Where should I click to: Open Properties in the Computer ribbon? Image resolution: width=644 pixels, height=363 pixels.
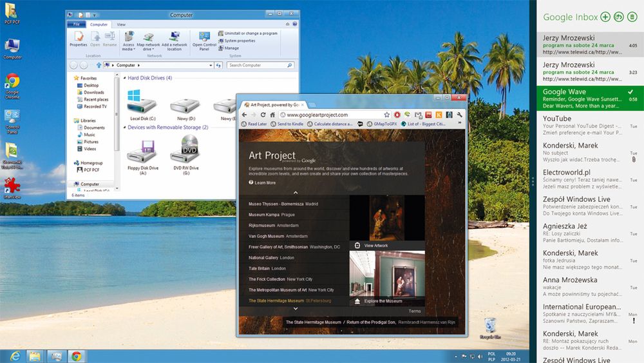[x=78, y=39]
